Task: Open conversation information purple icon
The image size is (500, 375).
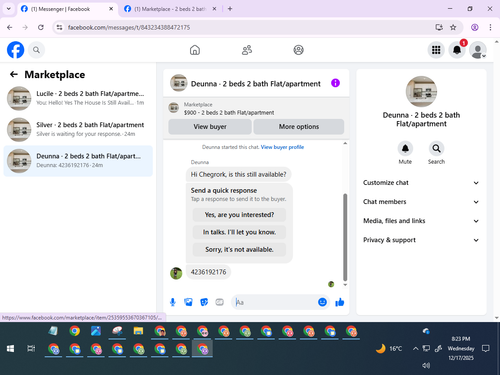Action: 335,83
